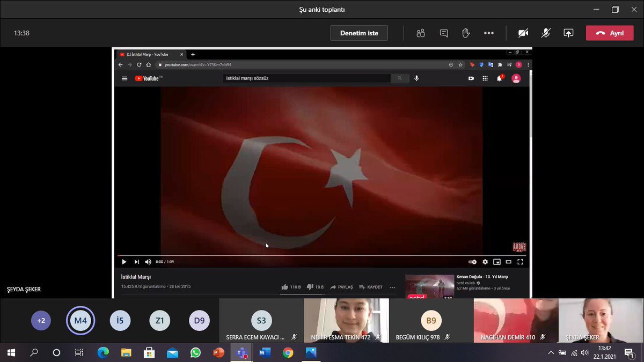
Task: Select the D9 participant avatar
Action: tap(199, 321)
